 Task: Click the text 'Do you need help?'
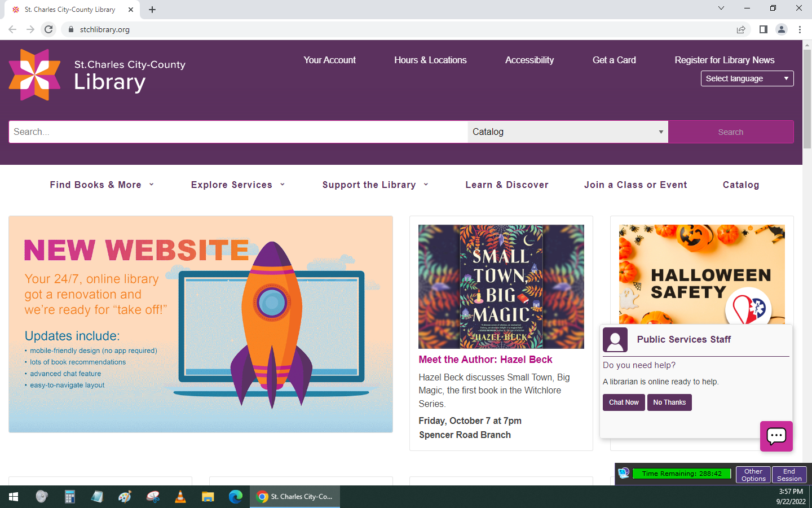[x=639, y=365]
